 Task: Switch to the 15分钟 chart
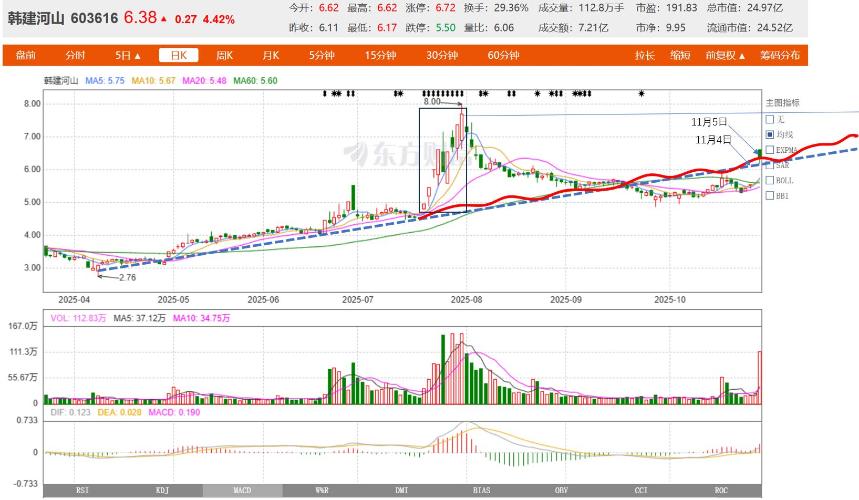[380, 55]
